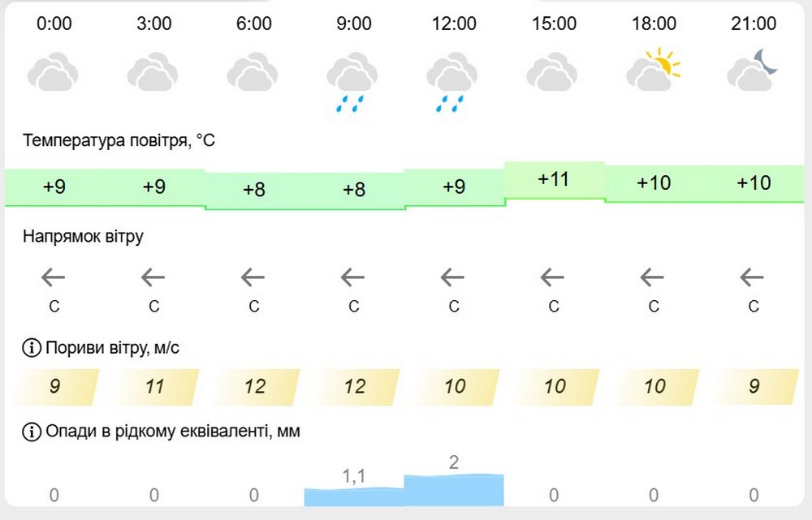The height and width of the screenshot is (520, 812).
Task: Click the 2 mm precipitation bar
Action: (454, 489)
